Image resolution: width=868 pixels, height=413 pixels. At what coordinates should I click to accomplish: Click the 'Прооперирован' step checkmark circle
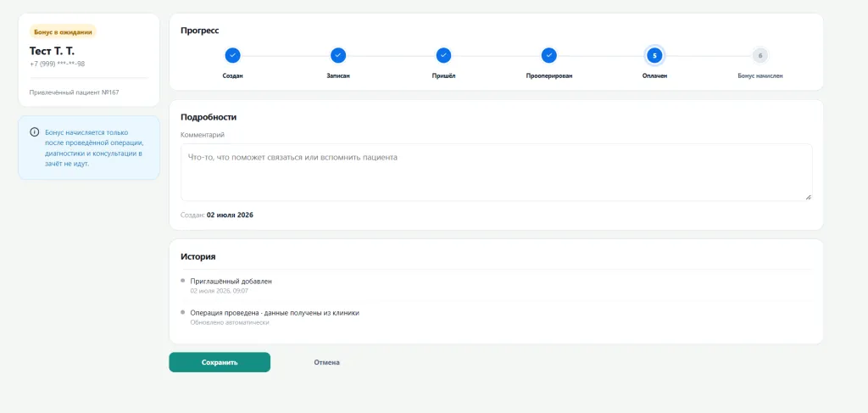point(548,55)
